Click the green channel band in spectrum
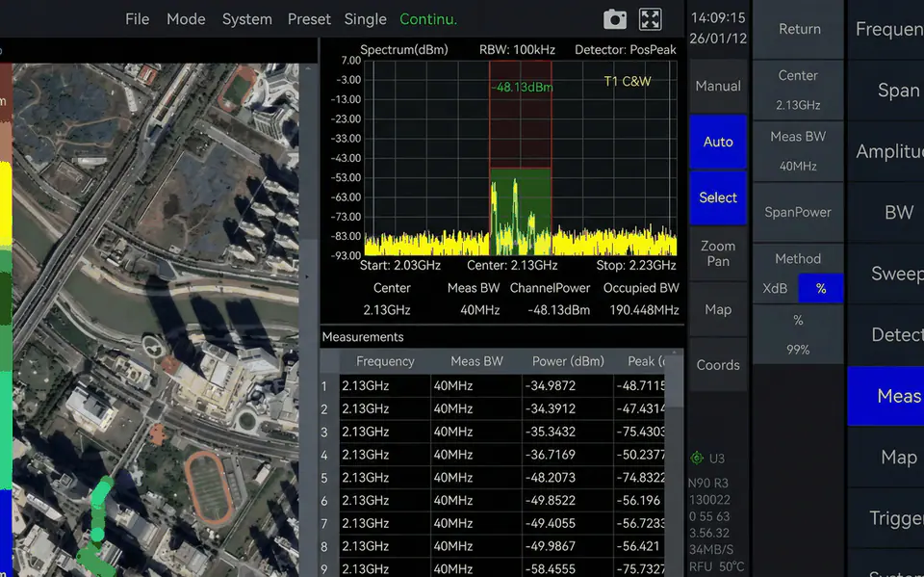 tap(521, 211)
